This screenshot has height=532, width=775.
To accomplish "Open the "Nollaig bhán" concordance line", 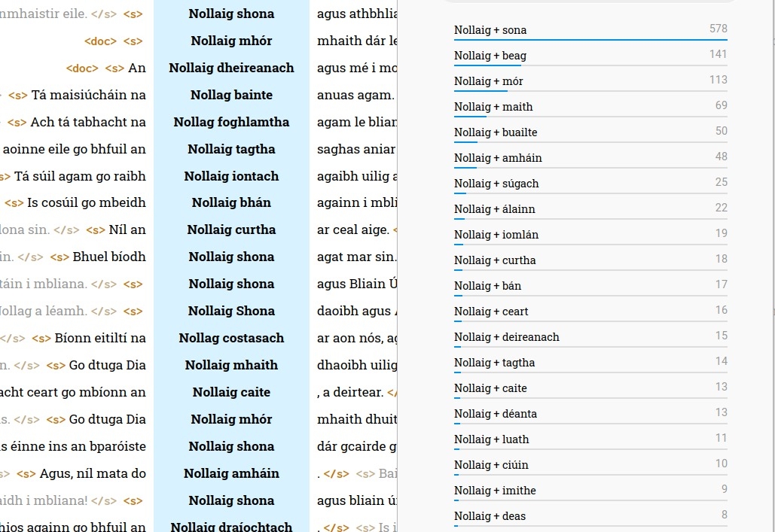I will 231,202.
